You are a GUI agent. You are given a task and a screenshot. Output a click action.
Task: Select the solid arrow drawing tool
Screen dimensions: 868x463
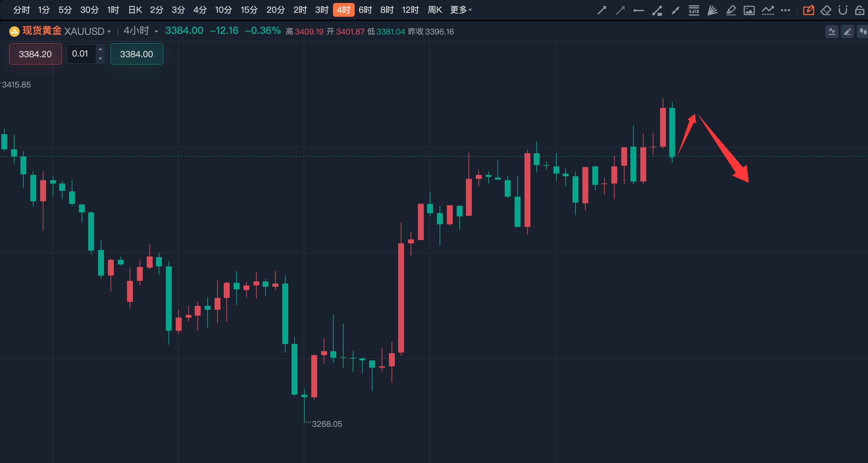602,11
